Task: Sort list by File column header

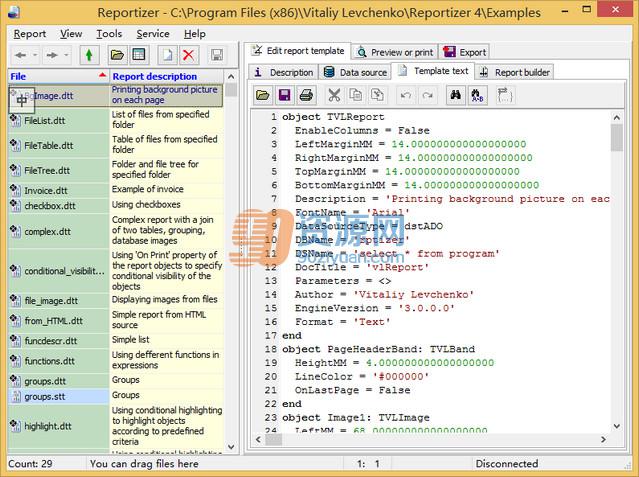Action: coord(58,76)
